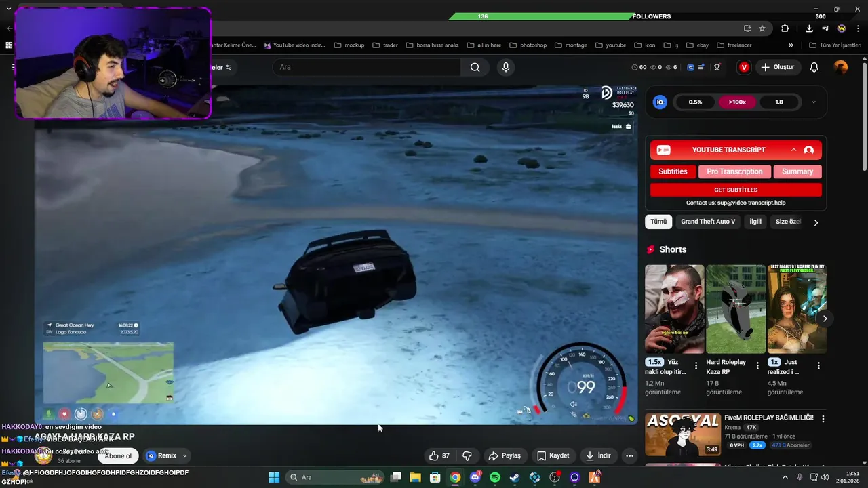Viewport: 868px width, 488px height.
Task: Click the Remix button
Action: pyautogui.click(x=161, y=455)
